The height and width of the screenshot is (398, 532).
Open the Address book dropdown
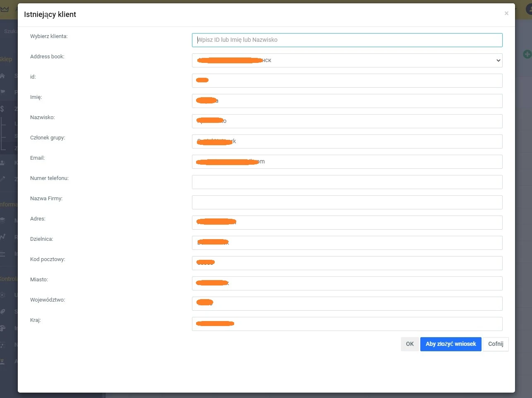pos(347,60)
